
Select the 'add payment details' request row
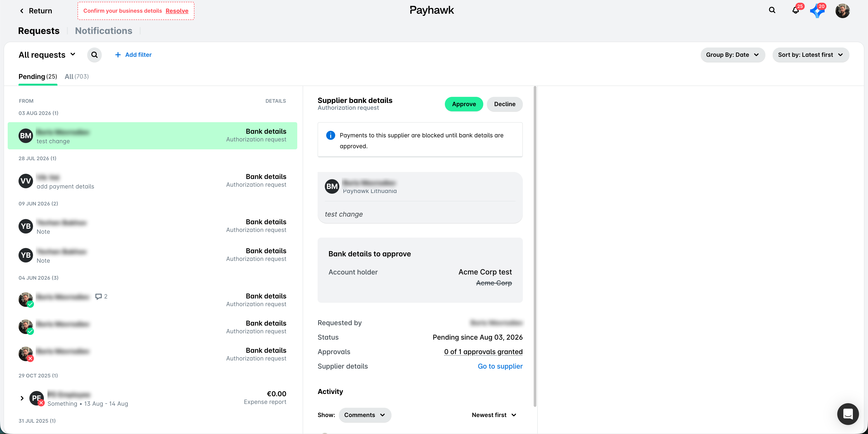click(x=152, y=181)
